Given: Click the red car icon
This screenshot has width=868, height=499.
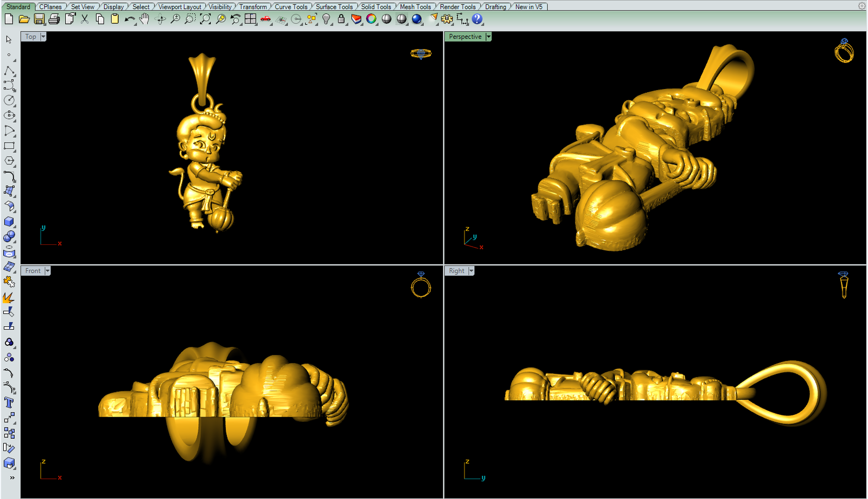Looking at the screenshot, I should (x=265, y=19).
